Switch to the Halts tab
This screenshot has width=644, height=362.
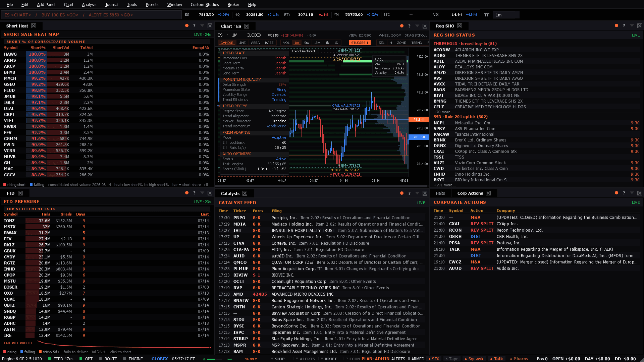click(x=440, y=193)
